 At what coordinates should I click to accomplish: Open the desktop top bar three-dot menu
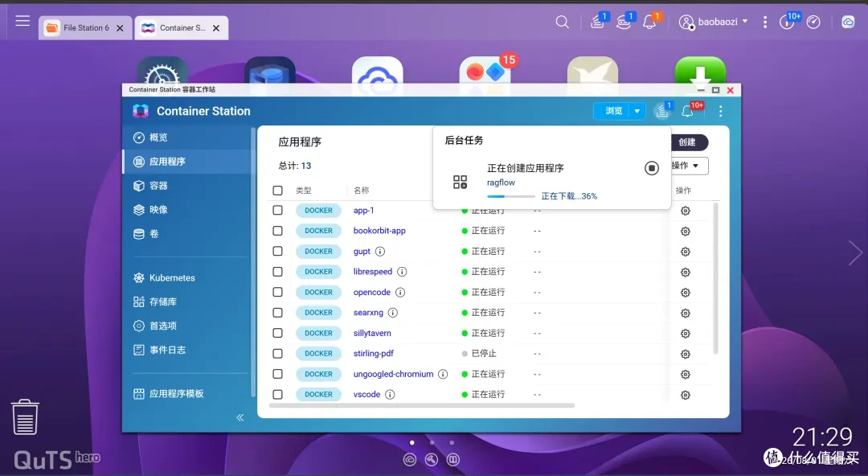tap(765, 23)
